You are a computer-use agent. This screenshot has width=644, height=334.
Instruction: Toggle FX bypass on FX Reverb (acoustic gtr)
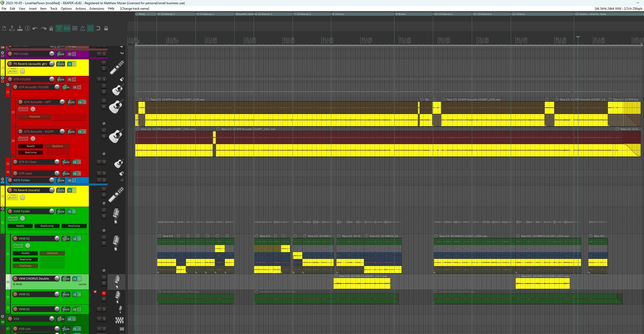74,64
